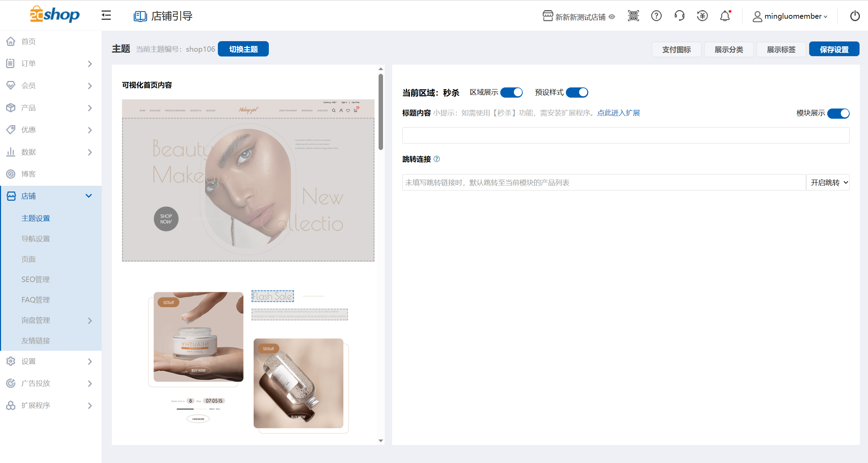Select the Flash Sale description text block
The width and height of the screenshot is (868, 463).
[300, 314]
